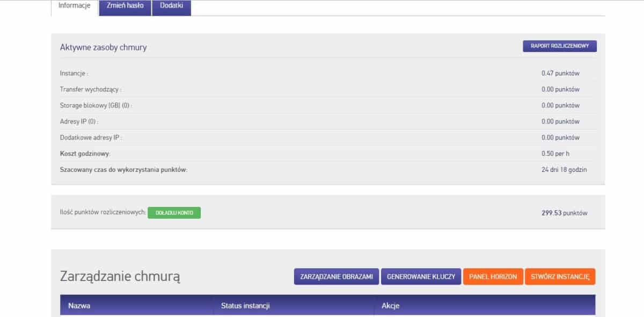Image resolution: width=644 pixels, height=317 pixels.
Task: Click the Nazwa column header
Action: (x=79, y=306)
